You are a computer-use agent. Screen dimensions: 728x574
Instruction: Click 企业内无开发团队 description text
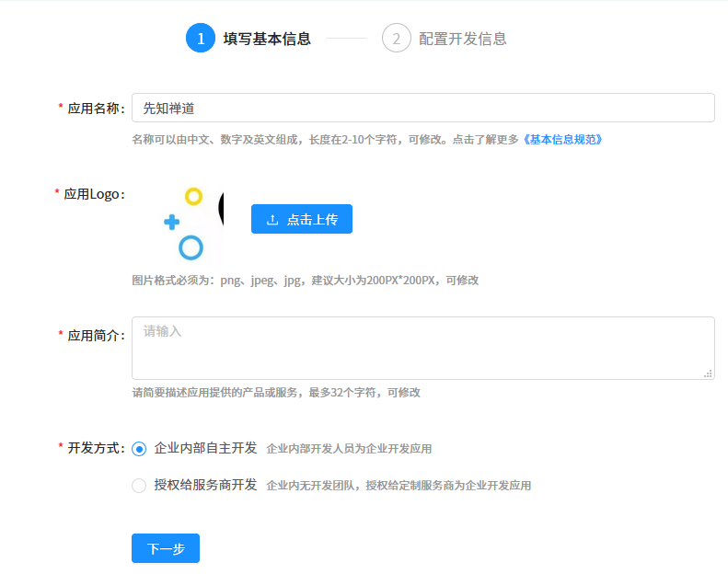coord(399,486)
